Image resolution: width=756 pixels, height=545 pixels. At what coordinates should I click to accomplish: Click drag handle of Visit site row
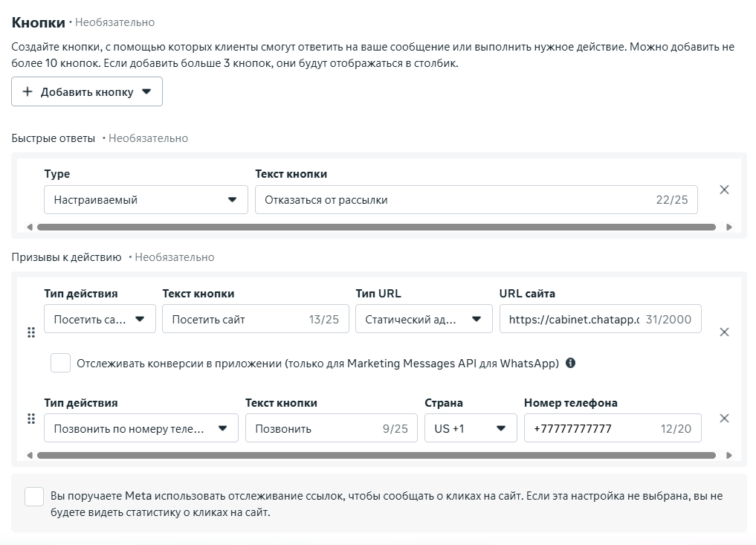click(x=31, y=332)
